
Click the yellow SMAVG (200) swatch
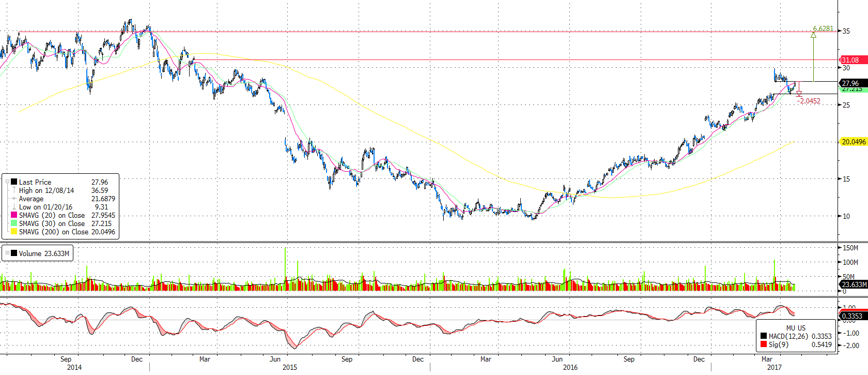(x=14, y=231)
